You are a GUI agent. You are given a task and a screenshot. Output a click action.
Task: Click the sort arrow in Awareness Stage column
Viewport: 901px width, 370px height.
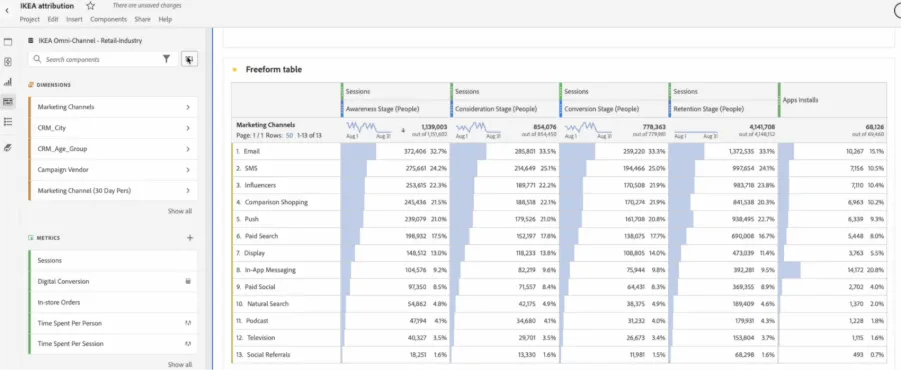[403, 130]
